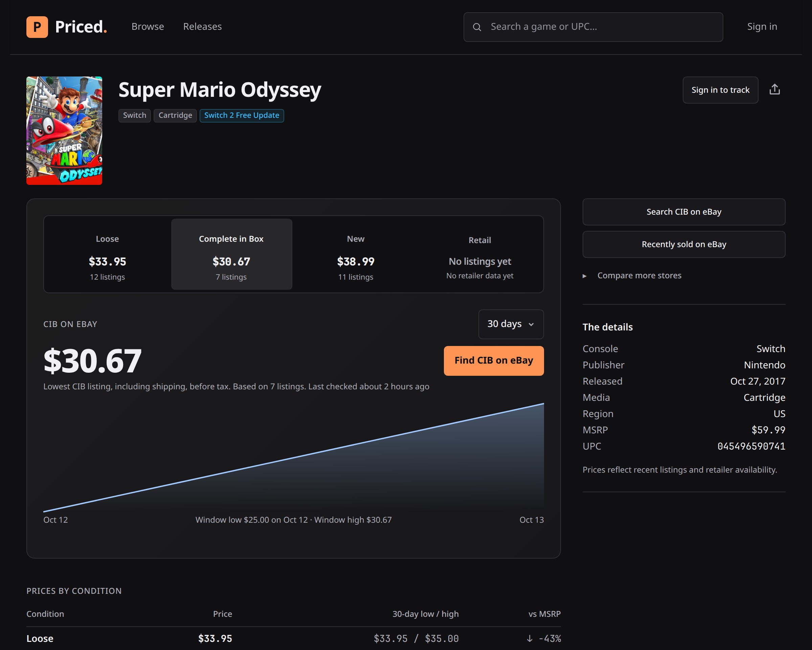Click Recently sold on eBay button

pyautogui.click(x=683, y=244)
